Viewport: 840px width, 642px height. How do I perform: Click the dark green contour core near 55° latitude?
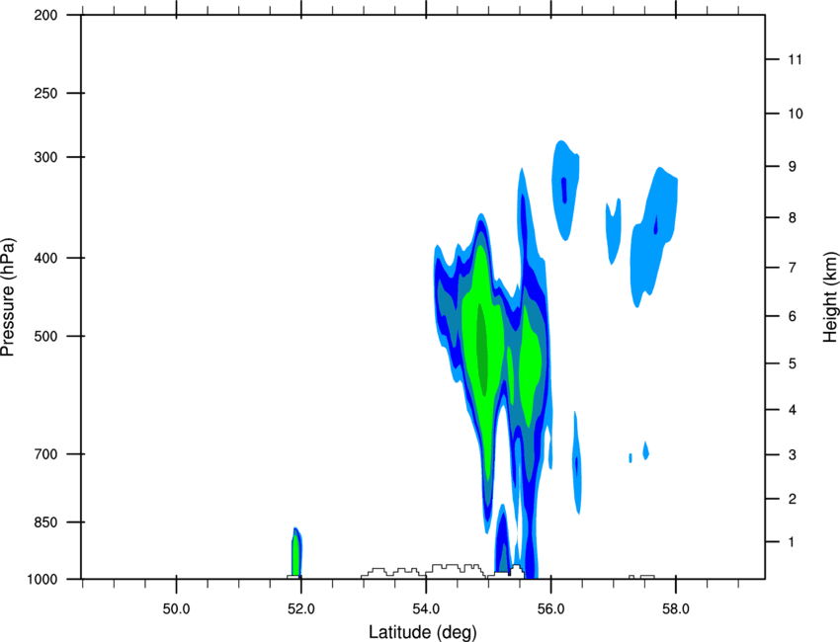click(482, 349)
